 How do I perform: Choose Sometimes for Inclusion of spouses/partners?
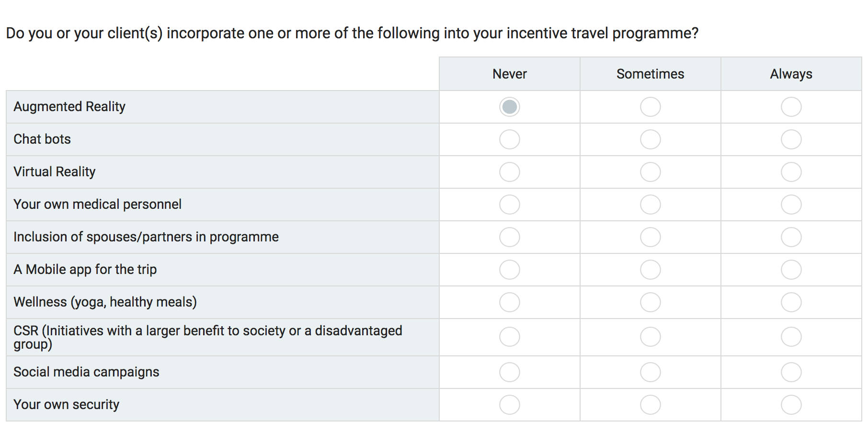pos(650,237)
